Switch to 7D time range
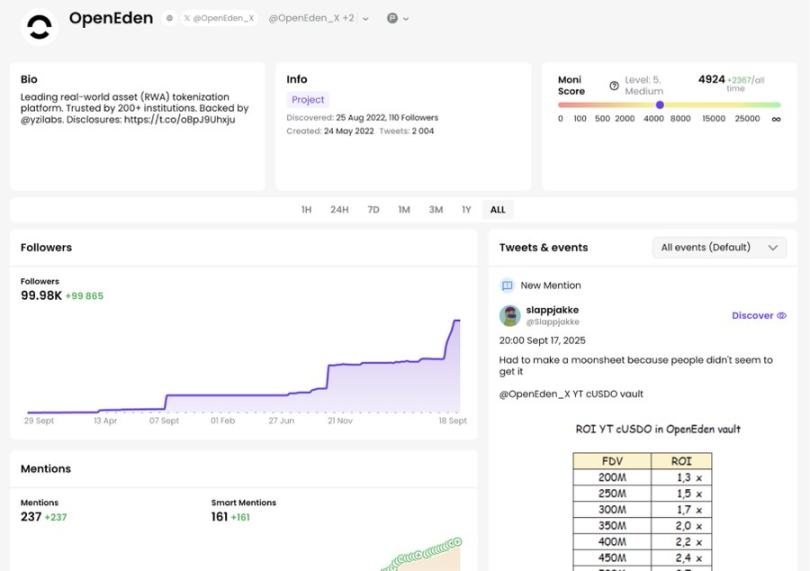The image size is (810, 571). 373,210
